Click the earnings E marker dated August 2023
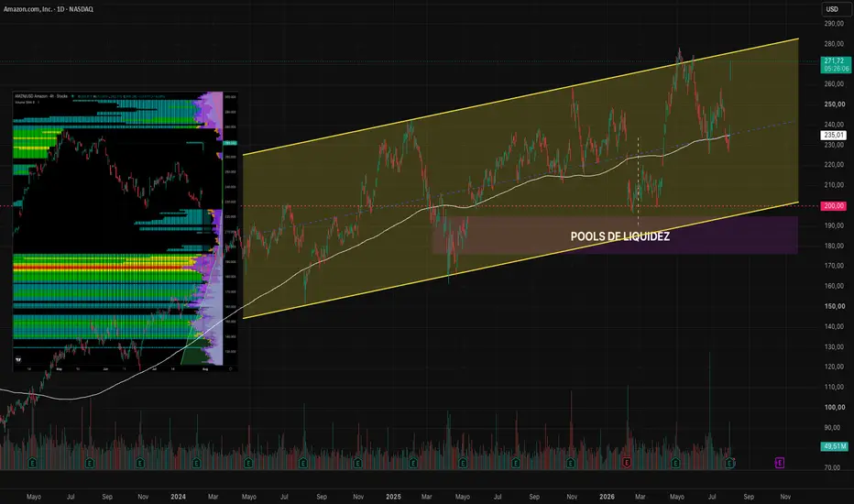The image size is (854, 504). click(89, 463)
